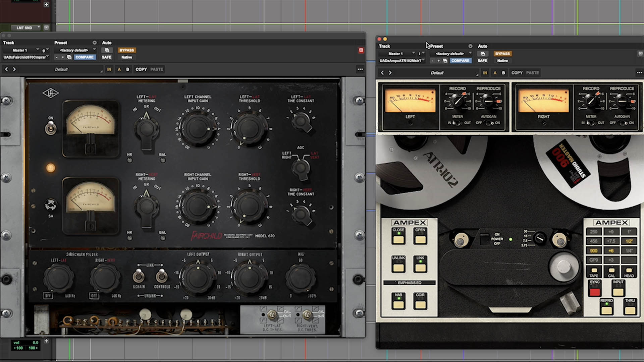Open factory default preset dropdown in Ampex window
The image size is (644, 362).
click(451, 54)
